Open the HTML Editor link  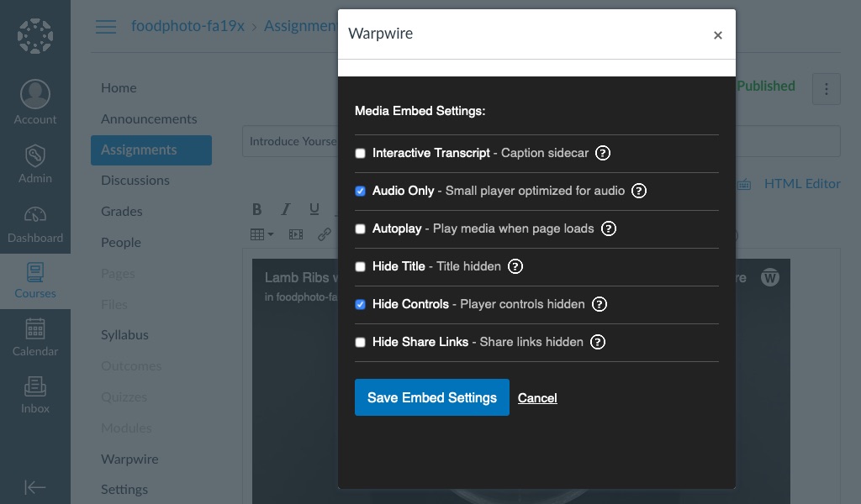click(802, 184)
